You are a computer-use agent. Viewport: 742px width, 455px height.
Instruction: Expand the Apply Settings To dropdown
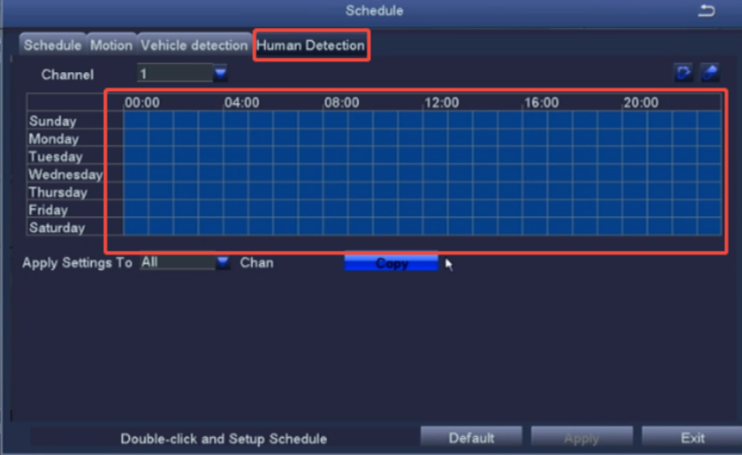click(x=186, y=262)
